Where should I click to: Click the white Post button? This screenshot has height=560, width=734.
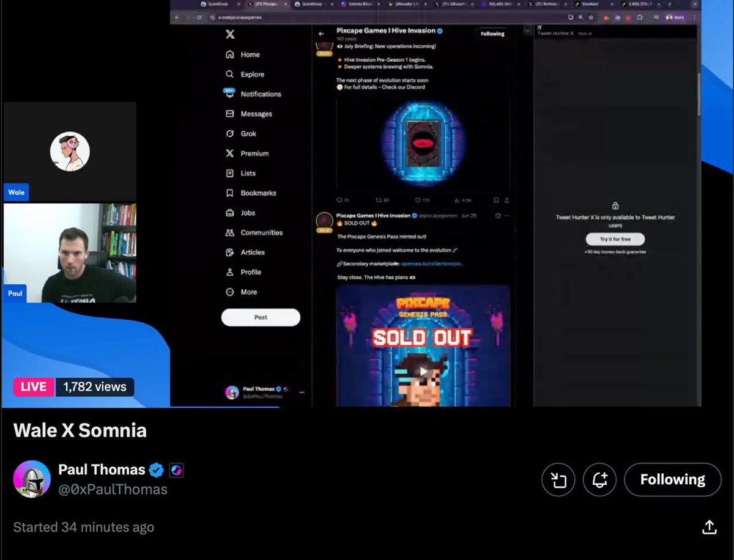tap(261, 317)
